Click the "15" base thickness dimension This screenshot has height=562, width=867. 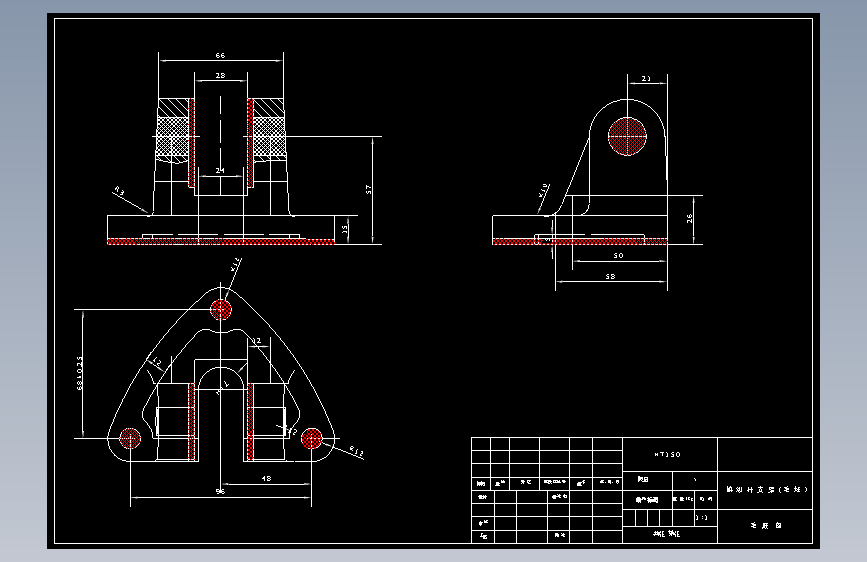coord(345,229)
